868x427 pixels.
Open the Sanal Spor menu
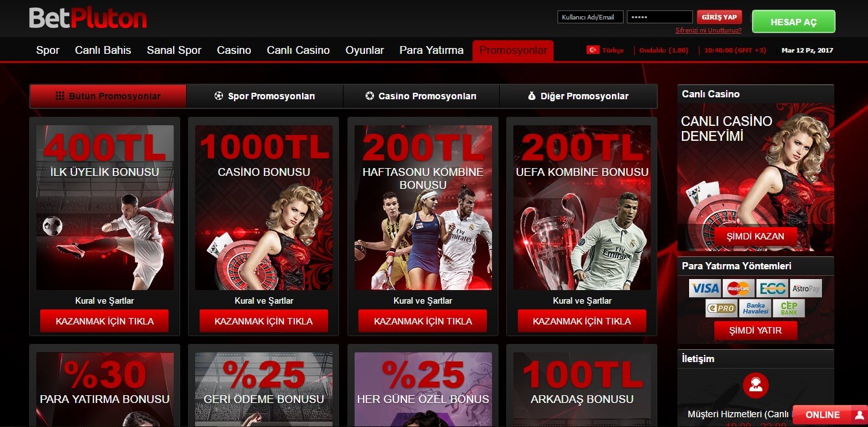(x=174, y=50)
